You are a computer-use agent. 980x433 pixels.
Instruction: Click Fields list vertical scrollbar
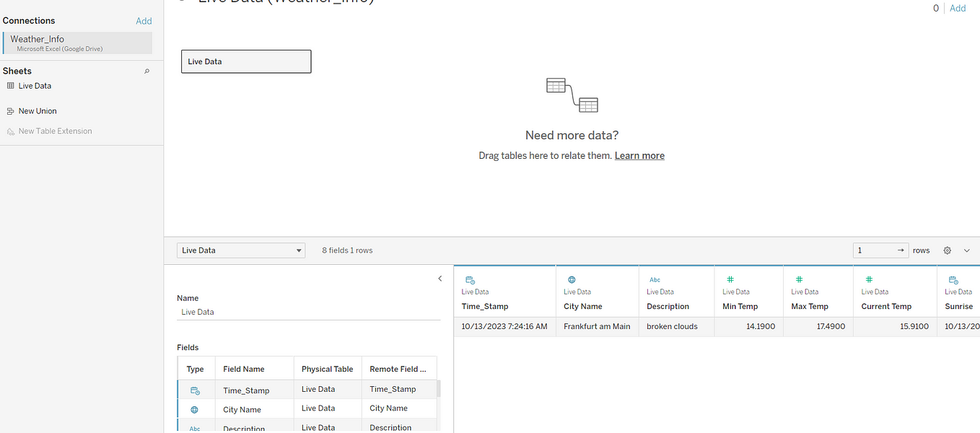pyautogui.click(x=439, y=390)
